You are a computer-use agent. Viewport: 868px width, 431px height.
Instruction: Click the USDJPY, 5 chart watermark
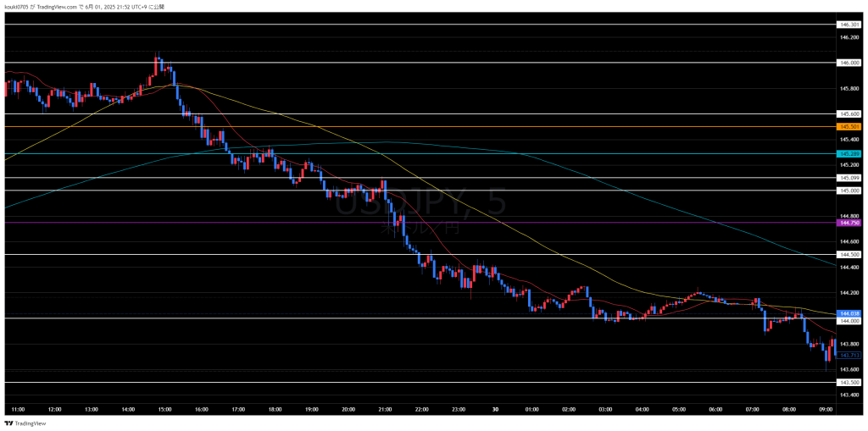click(x=421, y=202)
